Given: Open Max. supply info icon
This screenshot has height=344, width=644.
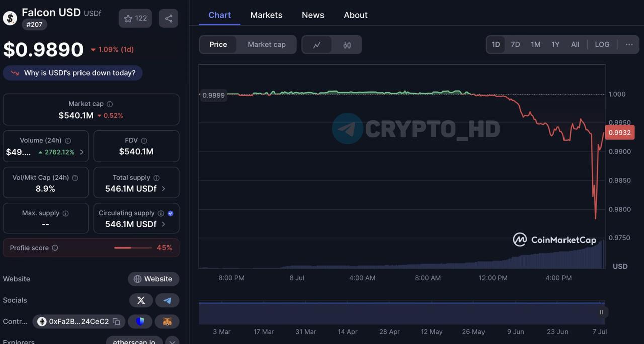Looking at the screenshot, I should click(x=65, y=213).
